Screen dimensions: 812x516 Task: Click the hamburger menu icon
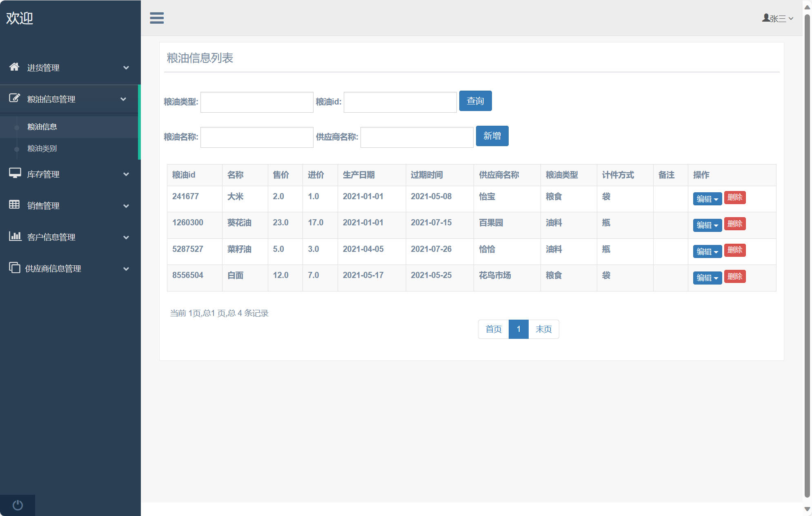(x=157, y=18)
